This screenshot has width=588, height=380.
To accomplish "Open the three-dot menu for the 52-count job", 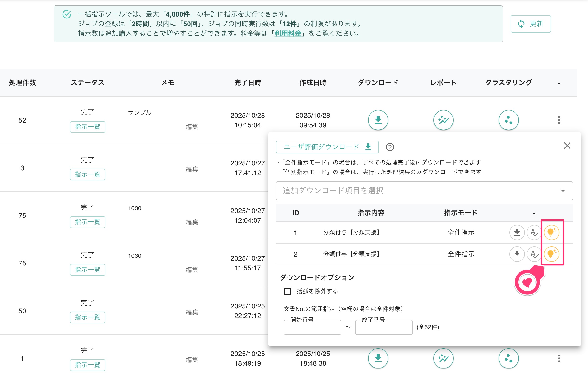I will (x=559, y=120).
